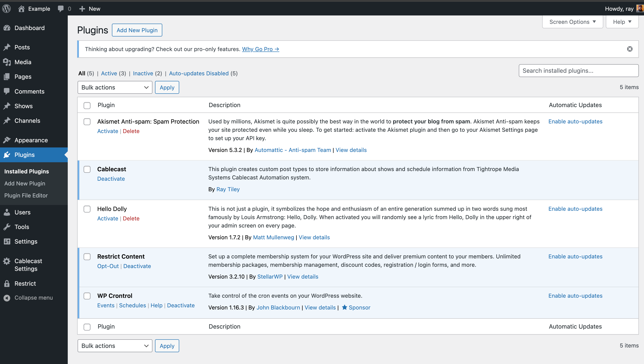The width and height of the screenshot is (644, 364).
Task: Click the WordPress logo icon
Action: (6, 9)
